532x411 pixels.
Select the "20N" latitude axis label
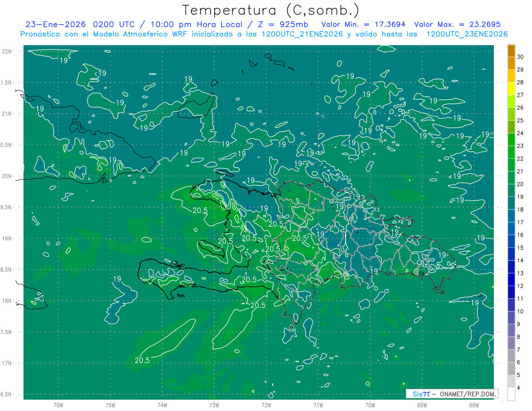coord(7,176)
